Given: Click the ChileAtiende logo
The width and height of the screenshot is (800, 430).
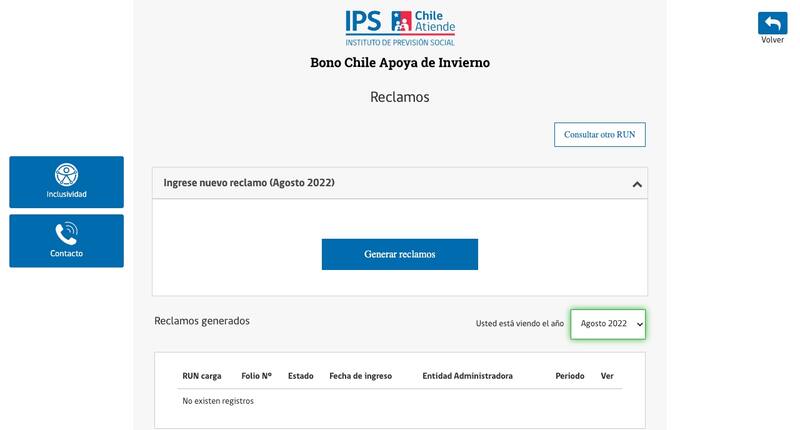Looking at the screenshot, I should pyautogui.click(x=422, y=22).
